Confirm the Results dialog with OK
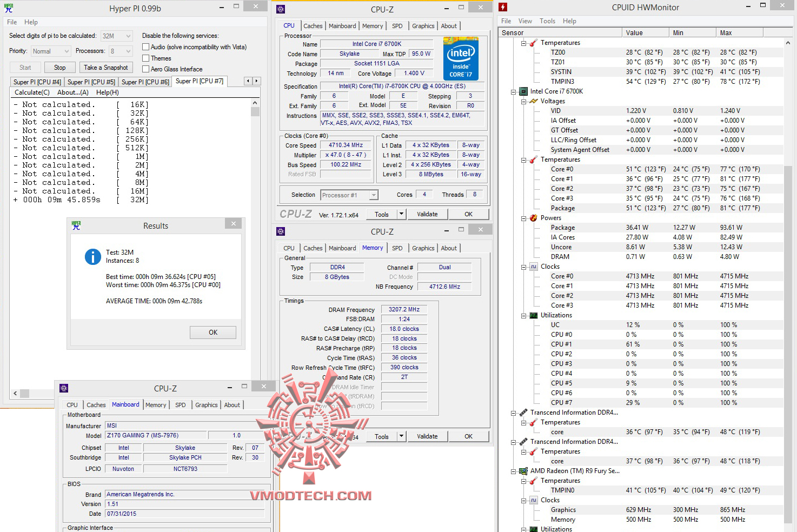797x532 pixels. tap(213, 332)
